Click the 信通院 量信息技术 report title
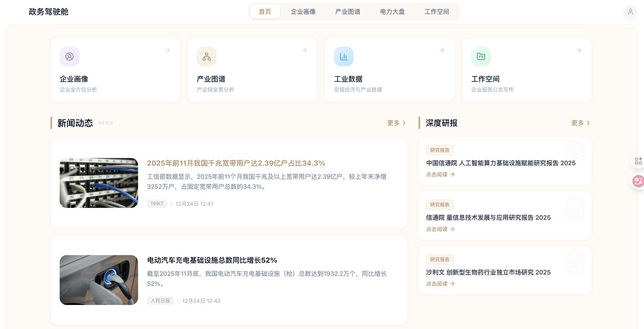This screenshot has width=644, height=329. coord(489,218)
